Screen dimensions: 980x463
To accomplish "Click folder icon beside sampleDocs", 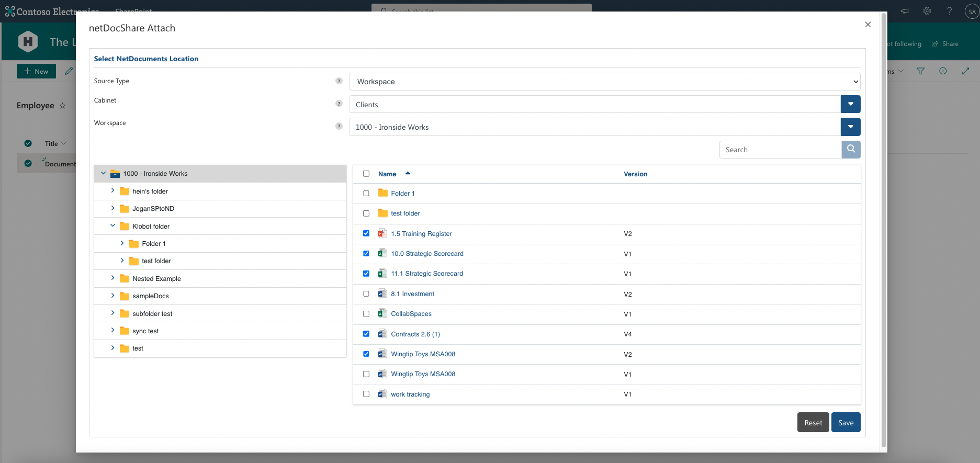I will coord(125,296).
